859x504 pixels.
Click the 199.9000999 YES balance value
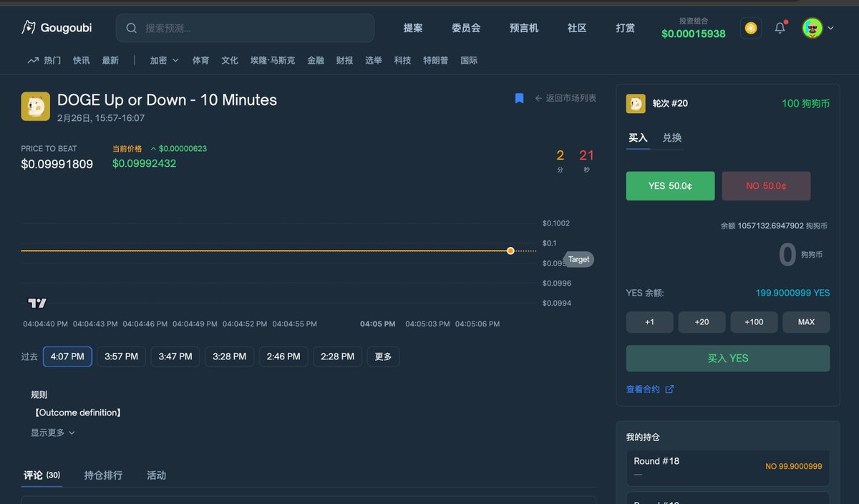(792, 293)
